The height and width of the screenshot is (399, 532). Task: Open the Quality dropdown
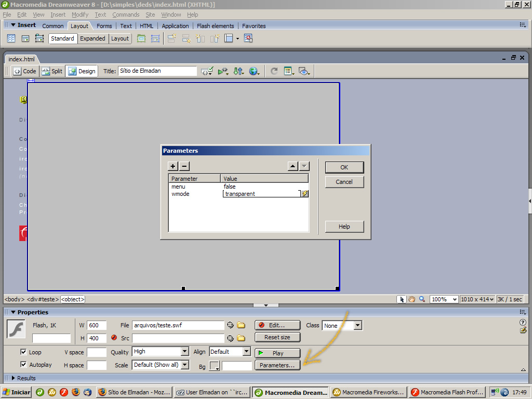click(185, 352)
